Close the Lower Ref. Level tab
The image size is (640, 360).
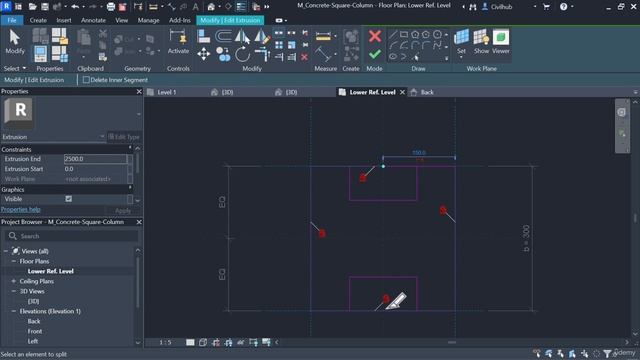pyautogui.click(x=402, y=92)
